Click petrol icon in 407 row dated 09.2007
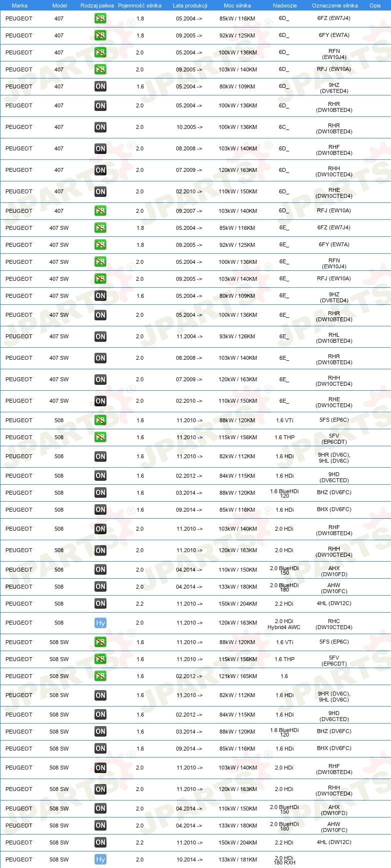 pos(100,211)
